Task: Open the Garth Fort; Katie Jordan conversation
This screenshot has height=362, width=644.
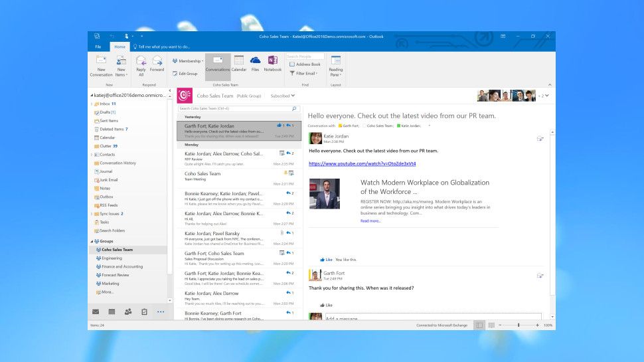Action: [239, 131]
